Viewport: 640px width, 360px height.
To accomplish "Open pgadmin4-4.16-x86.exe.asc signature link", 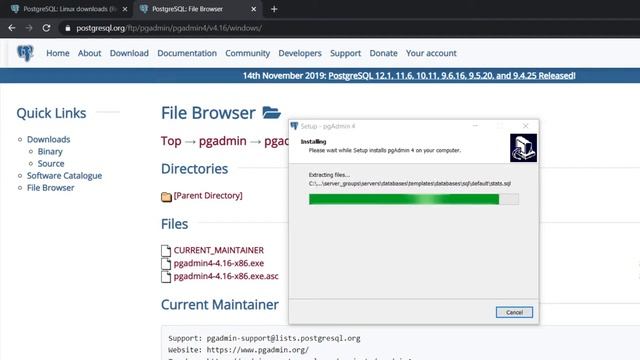I will click(x=226, y=276).
